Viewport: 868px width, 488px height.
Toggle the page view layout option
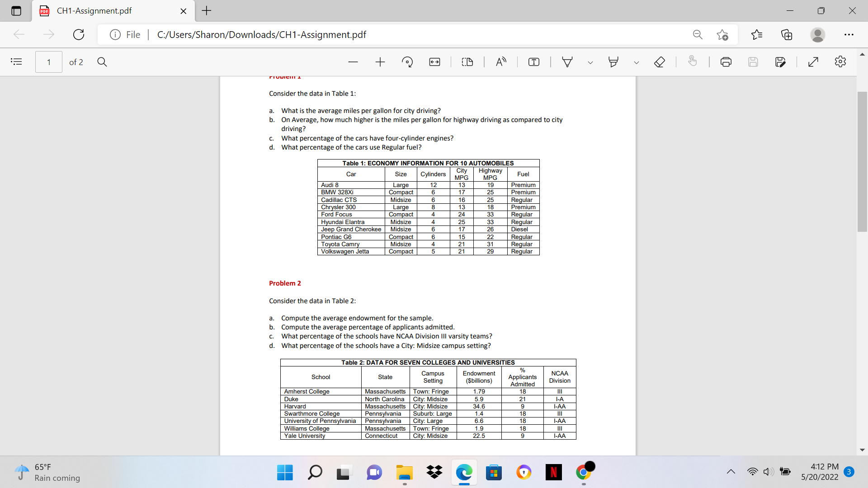(x=467, y=62)
